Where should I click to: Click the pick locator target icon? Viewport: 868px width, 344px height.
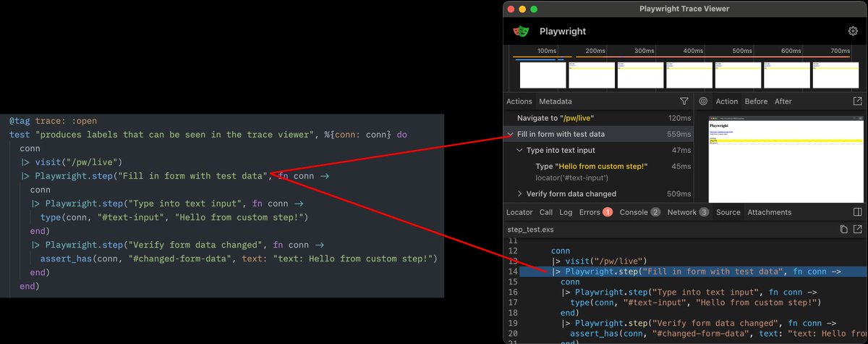pyautogui.click(x=703, y=101)
